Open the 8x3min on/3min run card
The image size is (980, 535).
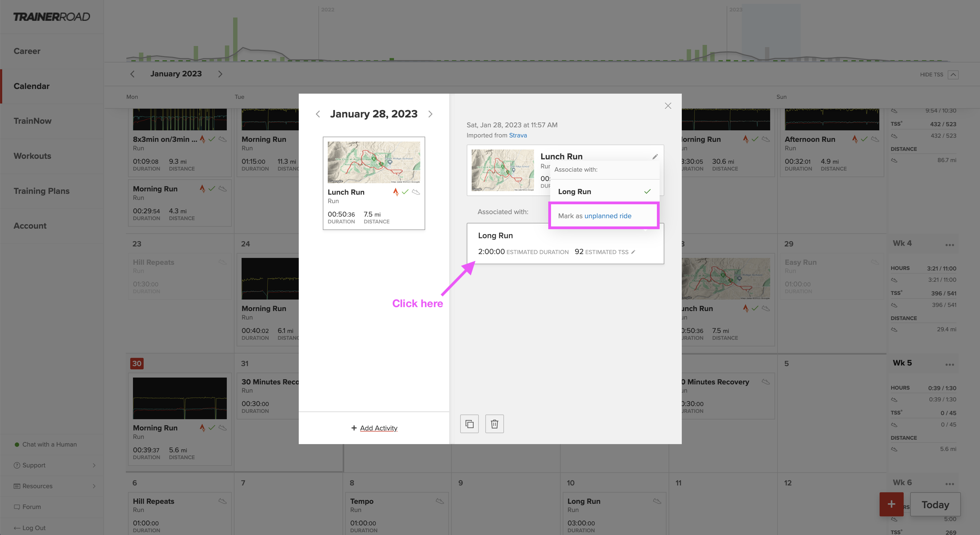click(179, 142)
